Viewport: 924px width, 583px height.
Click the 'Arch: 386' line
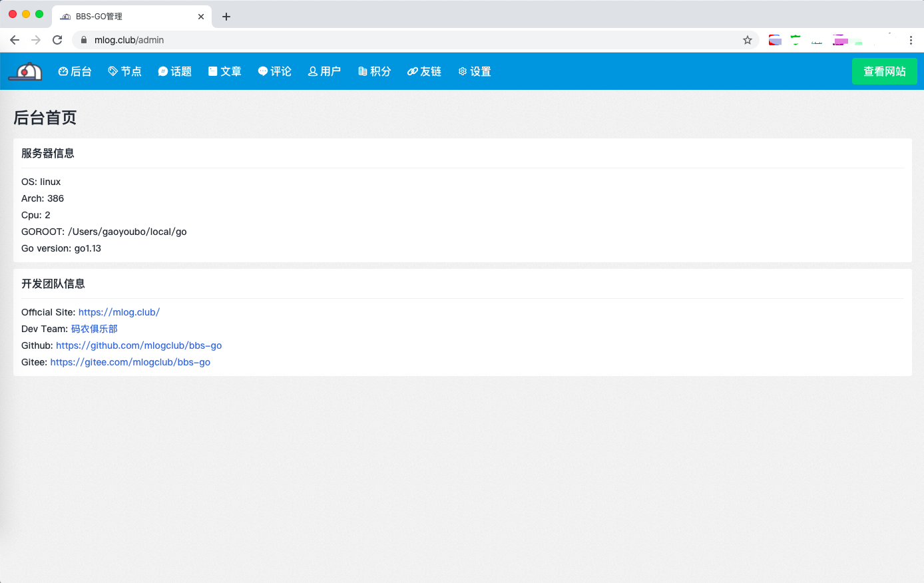[x=43, y=198]
